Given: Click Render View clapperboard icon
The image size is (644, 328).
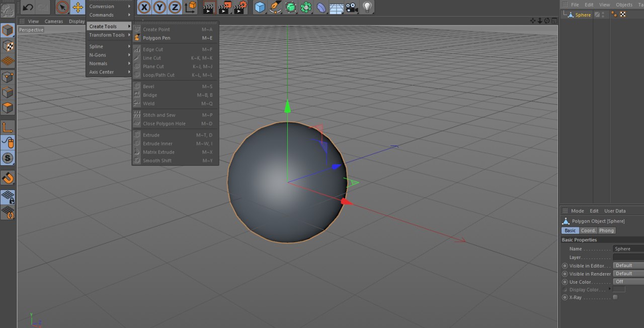Looking at the screenshot, I should (x=209, y=7).
